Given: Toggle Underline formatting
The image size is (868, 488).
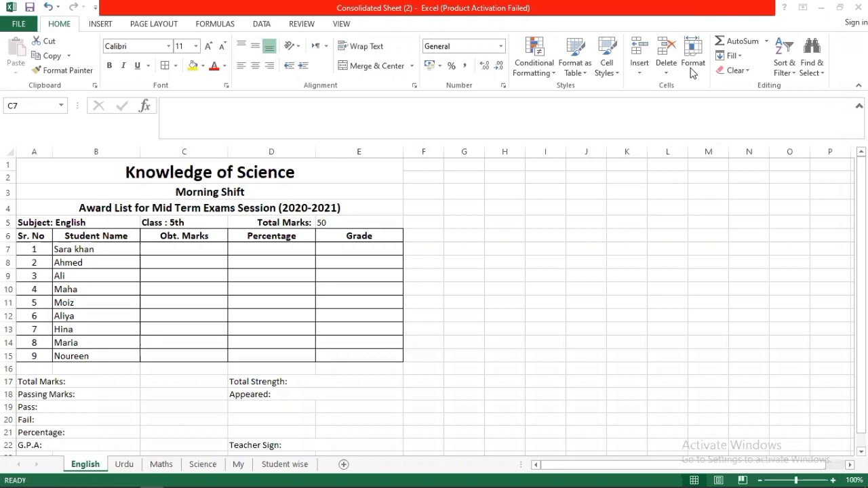Looking at the screenshot, I should 137,66.
